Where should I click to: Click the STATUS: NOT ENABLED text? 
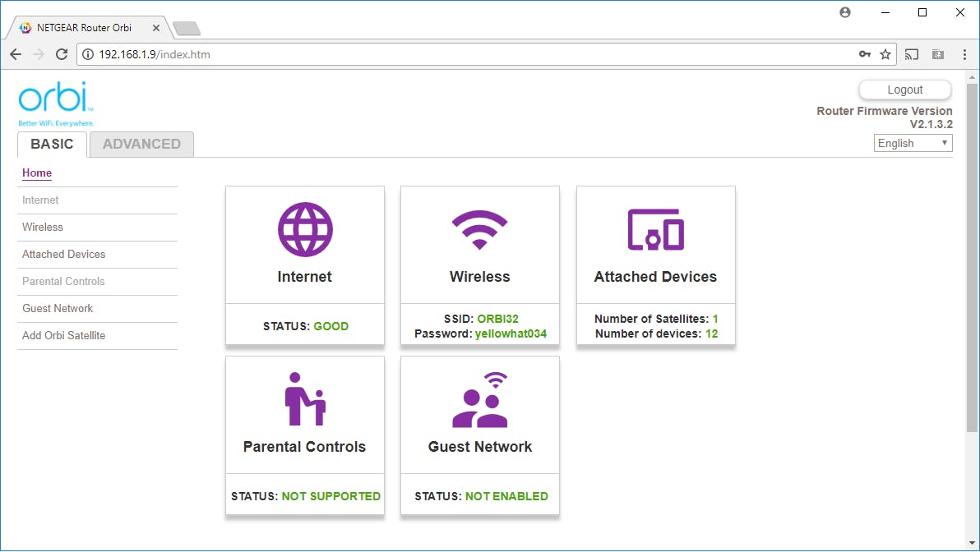pyautogui.click(x=481, y=496)
